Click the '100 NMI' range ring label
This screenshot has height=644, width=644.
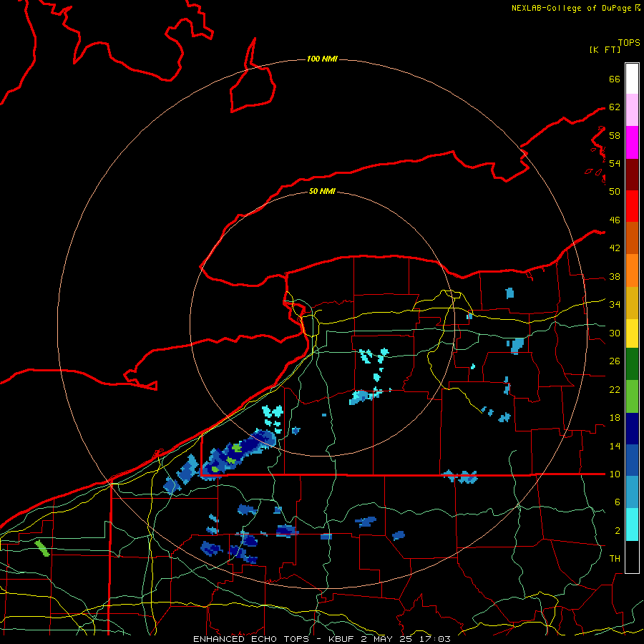pyautogui.click(x=322, y=59)
